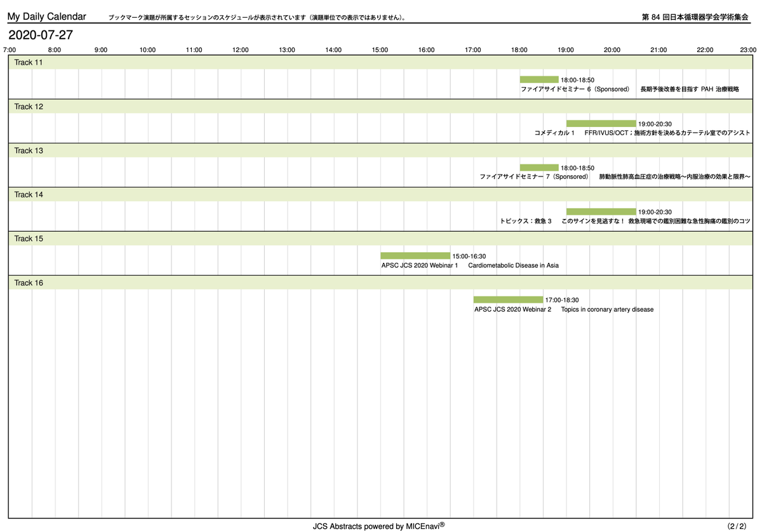Click the Track 11 header row

[381, 62]
